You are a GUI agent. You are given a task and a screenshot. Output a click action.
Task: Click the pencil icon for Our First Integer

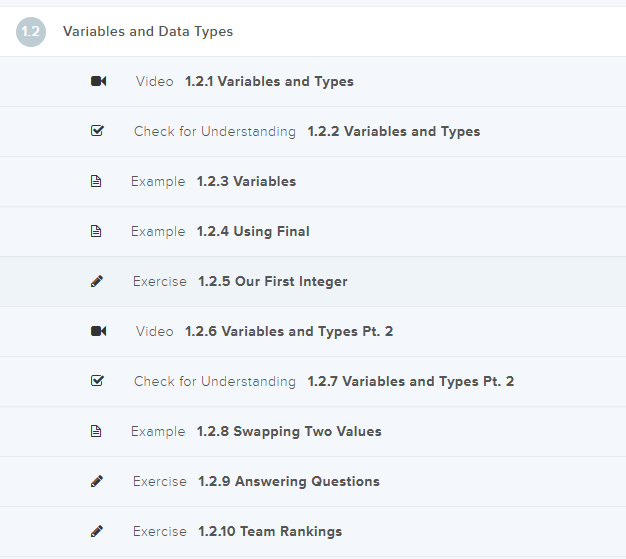pos(97,281)
